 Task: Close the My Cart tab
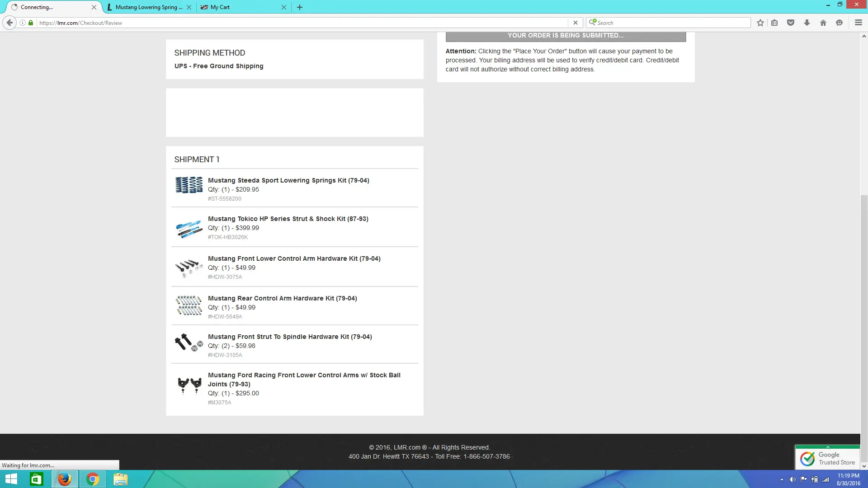coord(284,7)
